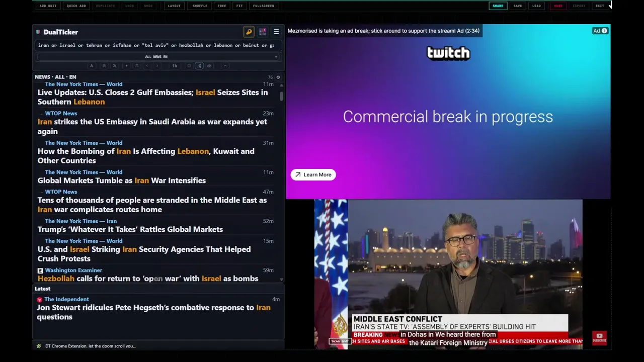Click the red NUKE button
The image size is (644, 362).
click(558, 6)
